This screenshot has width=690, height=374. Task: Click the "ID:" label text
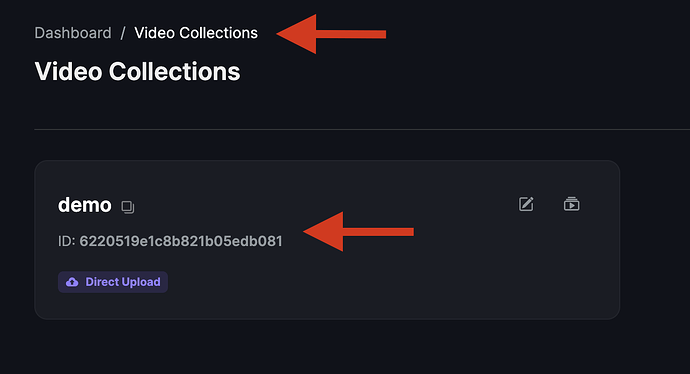point(67,241)
